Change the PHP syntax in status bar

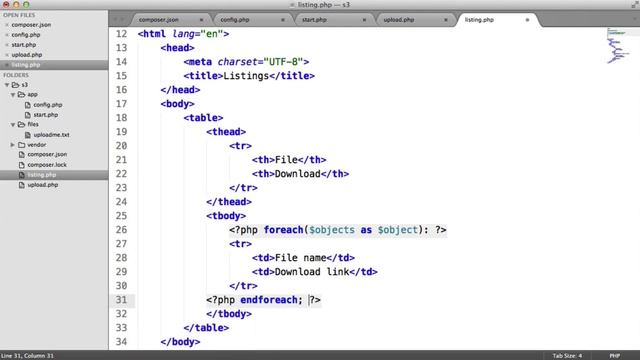click(615, 356)
